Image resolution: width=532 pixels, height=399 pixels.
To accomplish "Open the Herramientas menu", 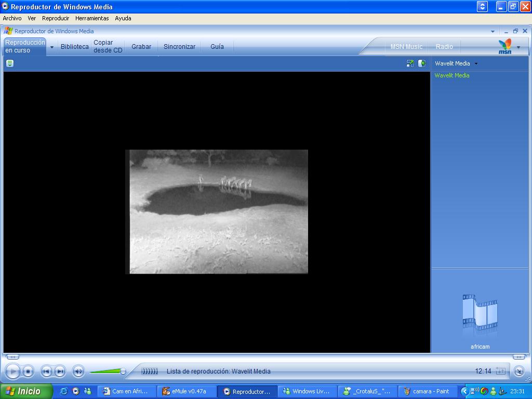I will click(x=92, y=18).
